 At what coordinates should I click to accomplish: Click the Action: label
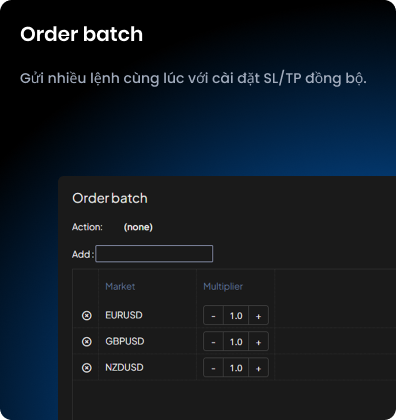click(x=87, y=227)
